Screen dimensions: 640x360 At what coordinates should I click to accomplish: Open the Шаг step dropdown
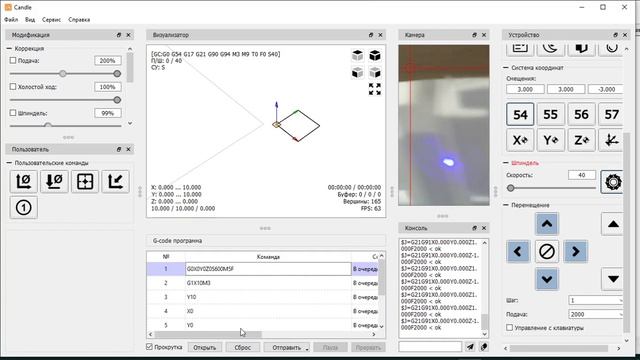pos(620,300)
